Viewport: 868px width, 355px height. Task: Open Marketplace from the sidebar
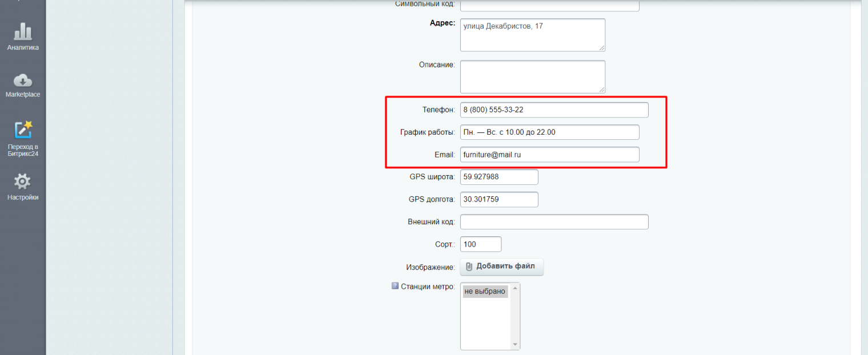pos(23,84)
